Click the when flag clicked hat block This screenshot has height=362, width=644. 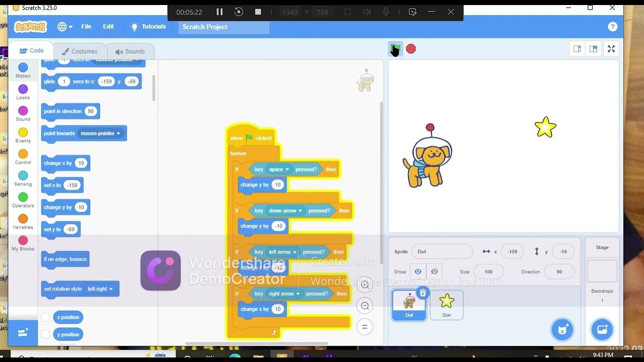click(x=252, y=137)
